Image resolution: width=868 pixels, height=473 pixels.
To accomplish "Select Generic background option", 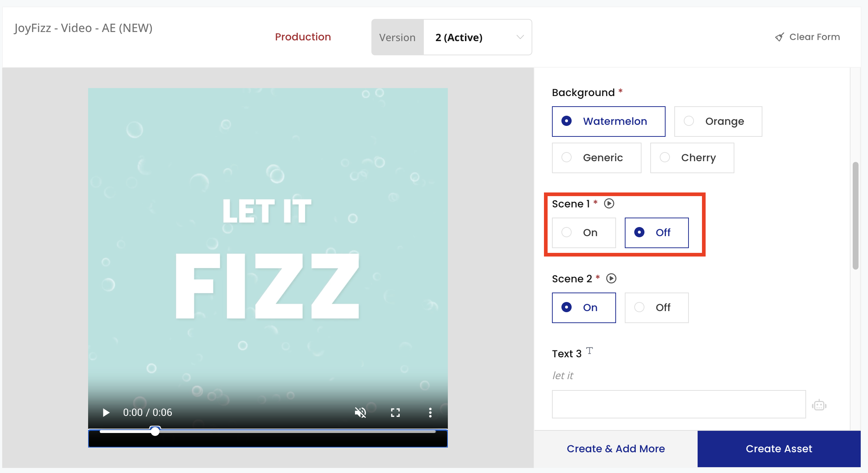I will [x=596, y=158].
